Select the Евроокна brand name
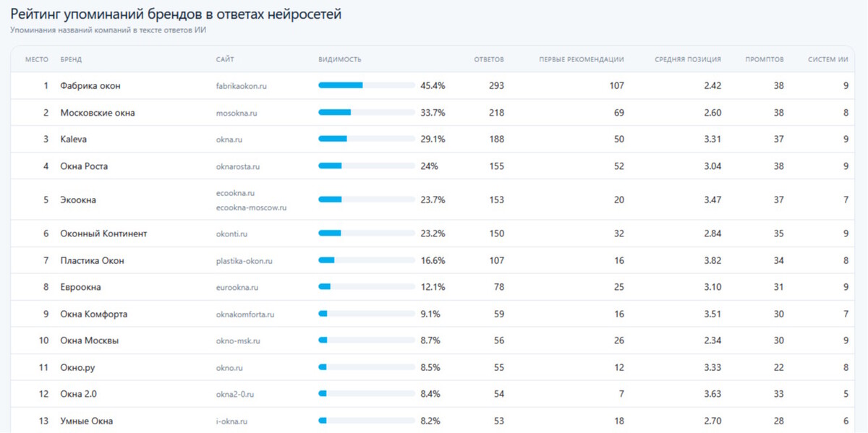This screenshot has height=433, width=868. tap(80, 288)
